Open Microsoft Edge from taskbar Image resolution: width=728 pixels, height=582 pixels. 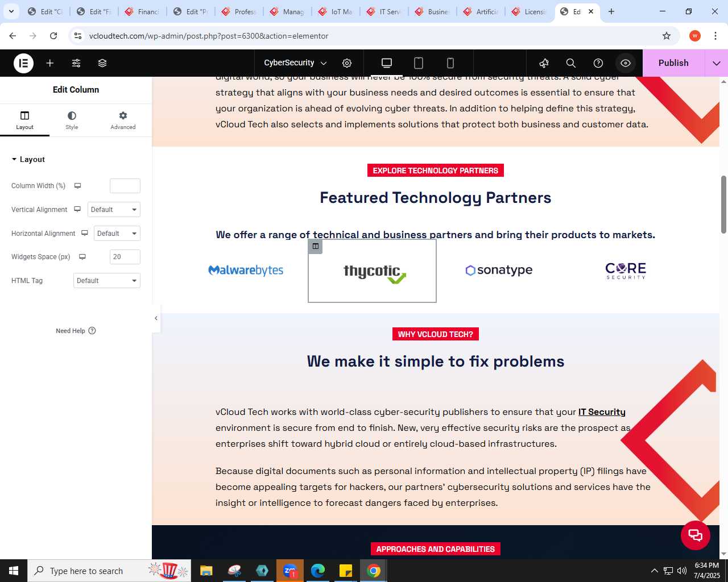pyautogui.click(x=318, y=571)
